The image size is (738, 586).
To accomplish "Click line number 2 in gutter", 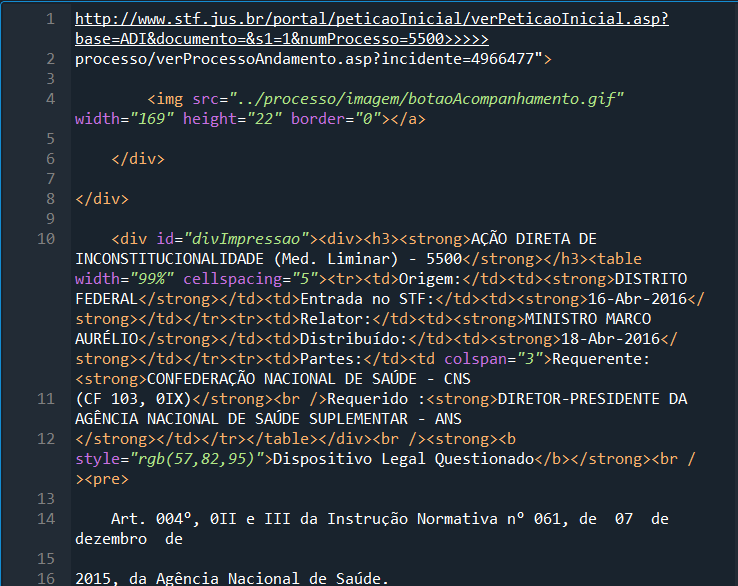I will click(50, 59).
